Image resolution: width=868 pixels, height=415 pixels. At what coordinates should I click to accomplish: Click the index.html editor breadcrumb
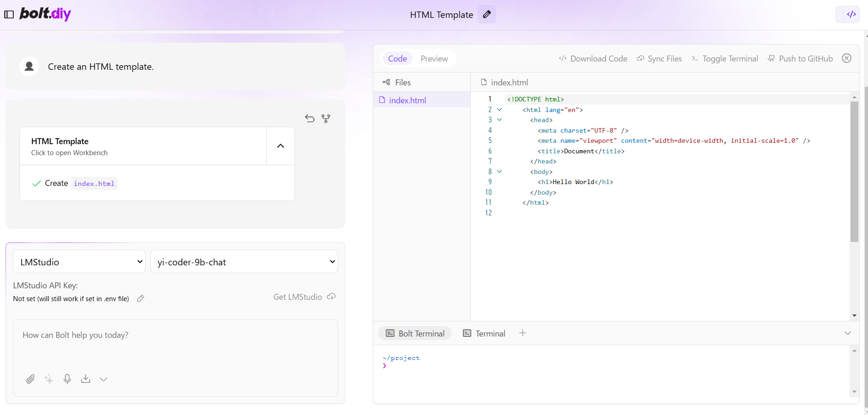[x=504, y=82]
